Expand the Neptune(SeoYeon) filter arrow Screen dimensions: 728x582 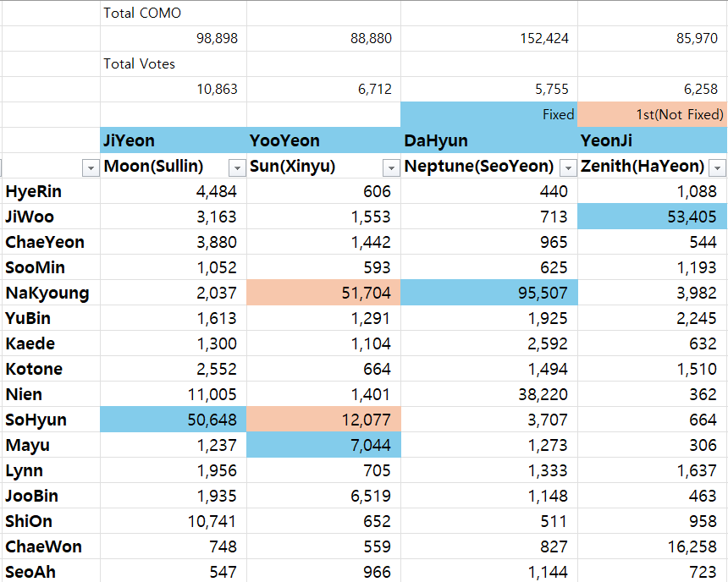point(568,167)
